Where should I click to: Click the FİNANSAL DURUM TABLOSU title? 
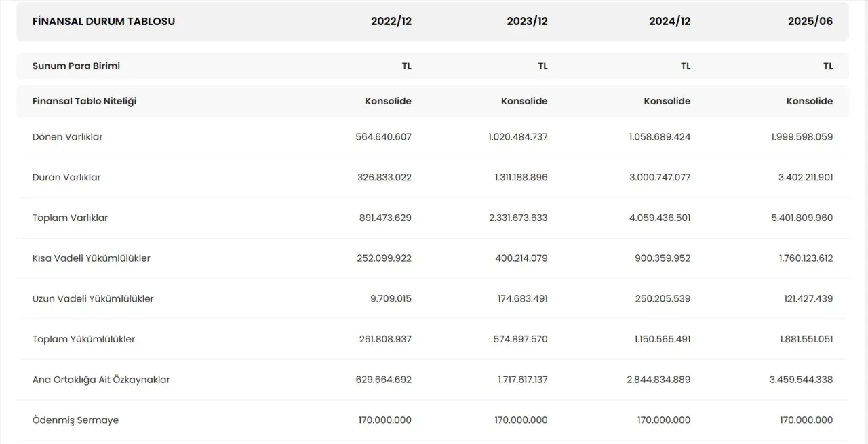[104, 21]
